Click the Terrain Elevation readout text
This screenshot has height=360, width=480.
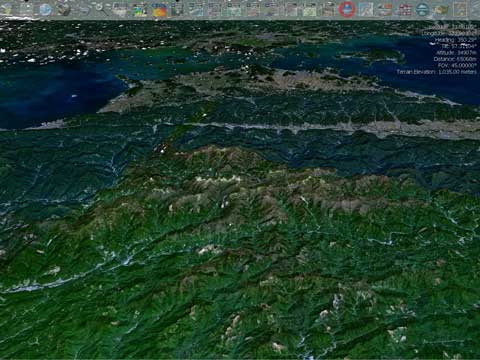tap(437, 72)
